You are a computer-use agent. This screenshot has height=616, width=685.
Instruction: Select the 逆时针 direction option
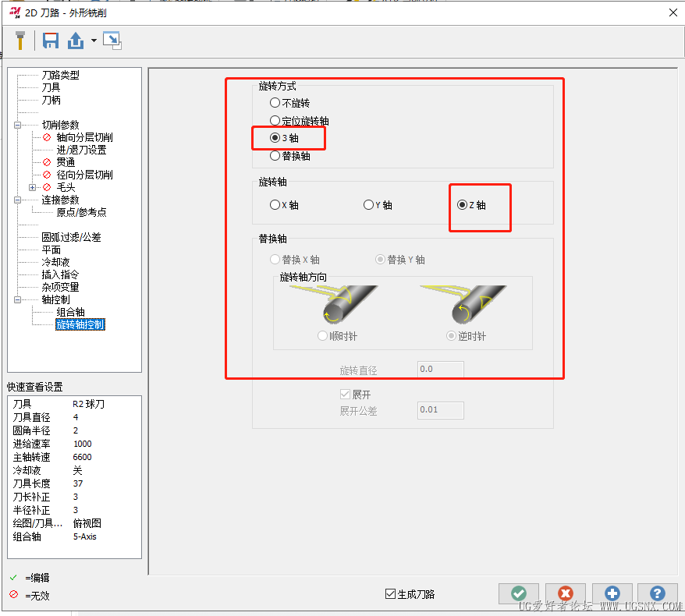click(466, 336)
